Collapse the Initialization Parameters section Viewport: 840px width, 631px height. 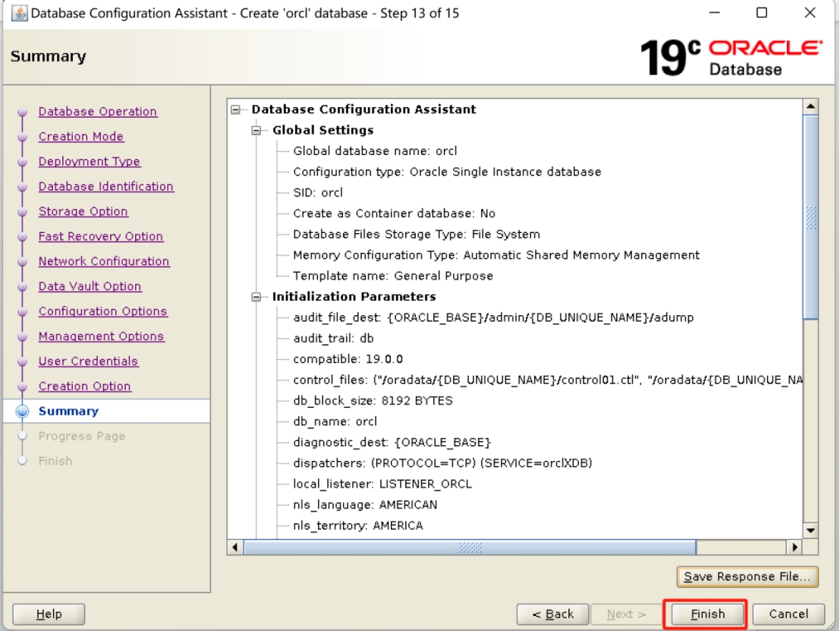pyautogui.click(x=256, y=297)
